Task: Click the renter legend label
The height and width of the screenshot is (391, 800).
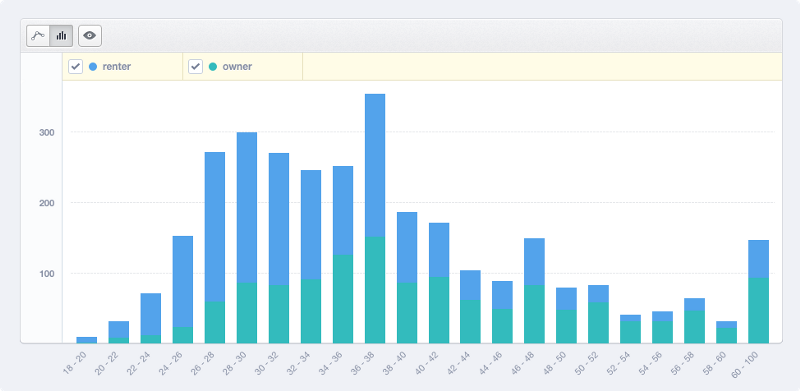Action: coord(116,66)
